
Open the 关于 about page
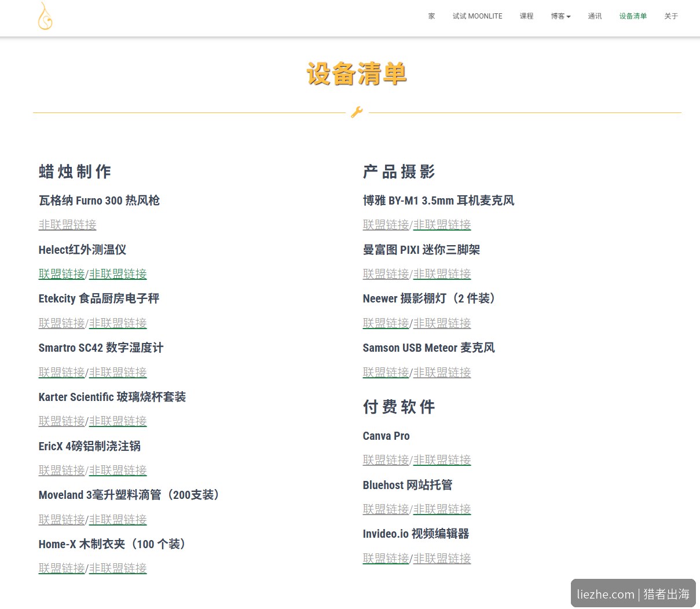[x=671, y=16]
